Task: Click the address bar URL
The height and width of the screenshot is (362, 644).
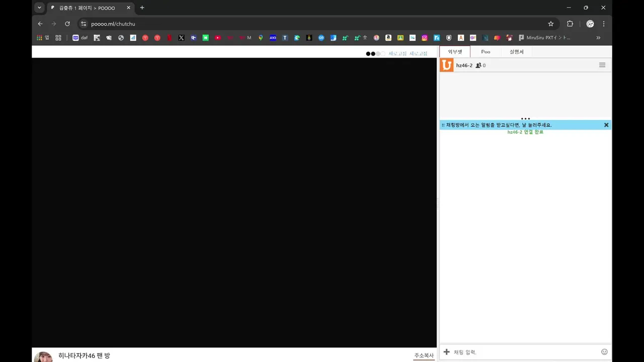Action: [x=113, y=24]
